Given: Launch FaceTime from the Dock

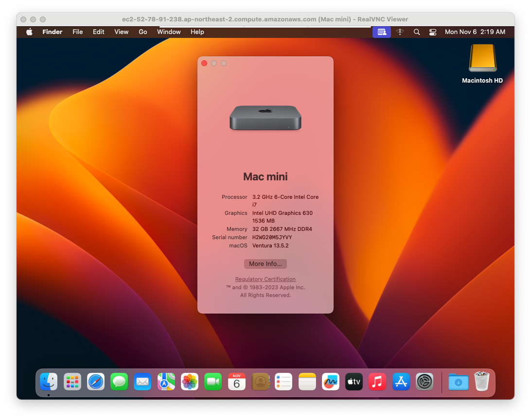Looking at the screenshot, I should click(213, 382).
